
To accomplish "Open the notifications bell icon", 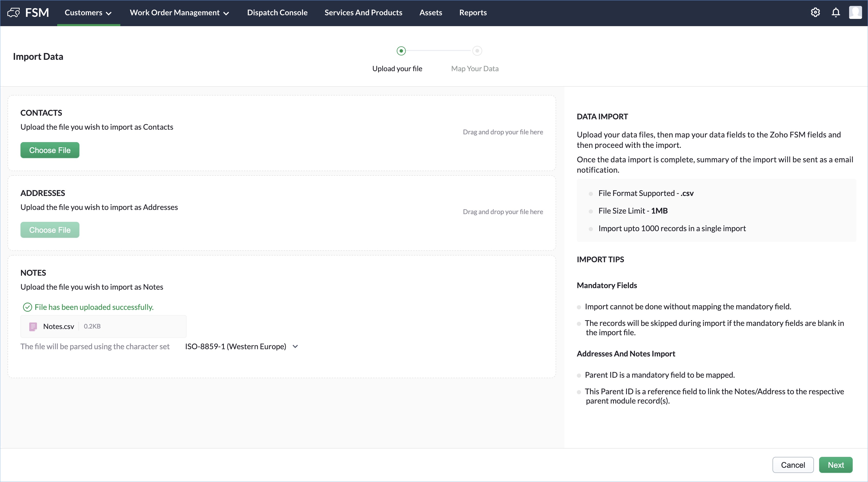I will [836, 12].
